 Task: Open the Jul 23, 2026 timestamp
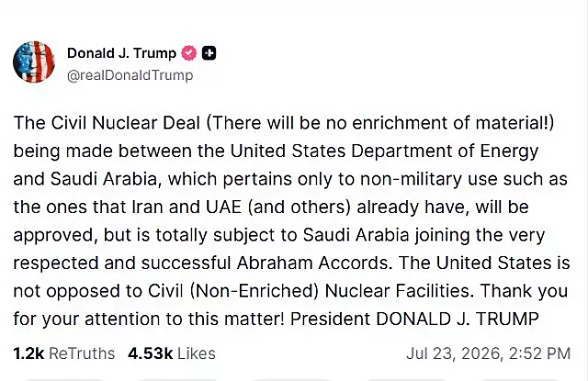(488, 353)
